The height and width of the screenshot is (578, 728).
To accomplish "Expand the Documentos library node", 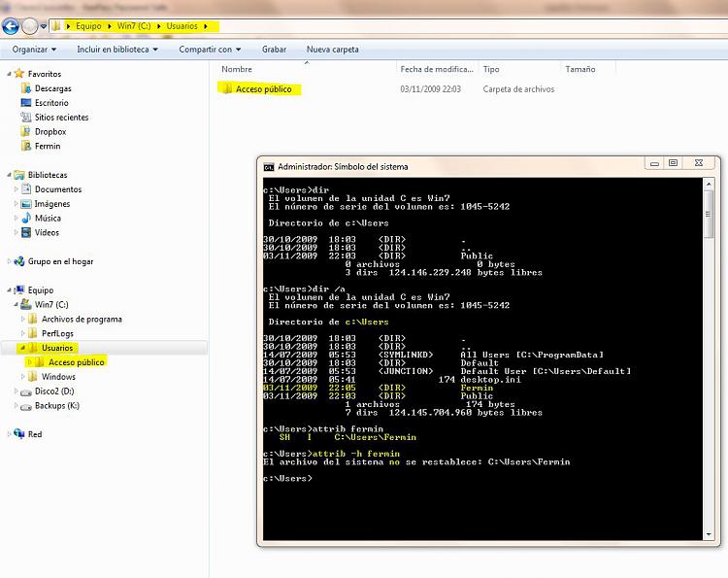I will [x=16, y=189].
